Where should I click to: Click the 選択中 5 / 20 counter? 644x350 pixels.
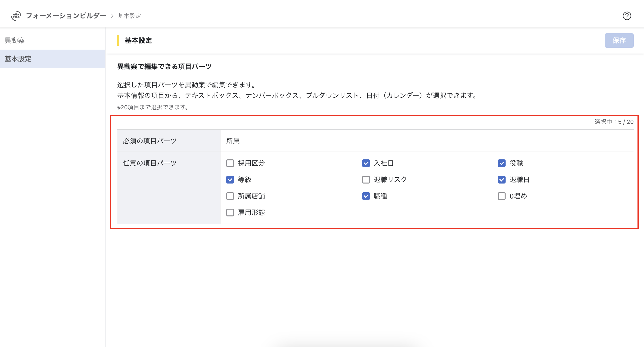coord(614,122)
